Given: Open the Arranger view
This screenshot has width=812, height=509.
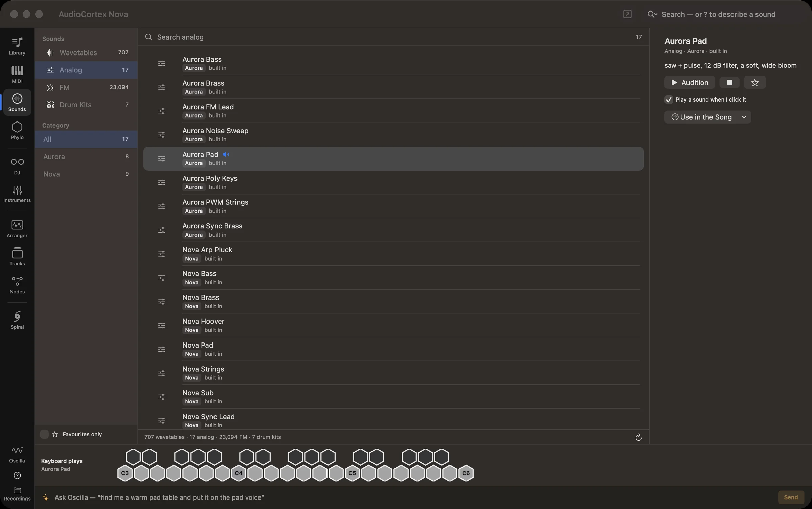Looking at the screenshot, I should pos(17,229).
